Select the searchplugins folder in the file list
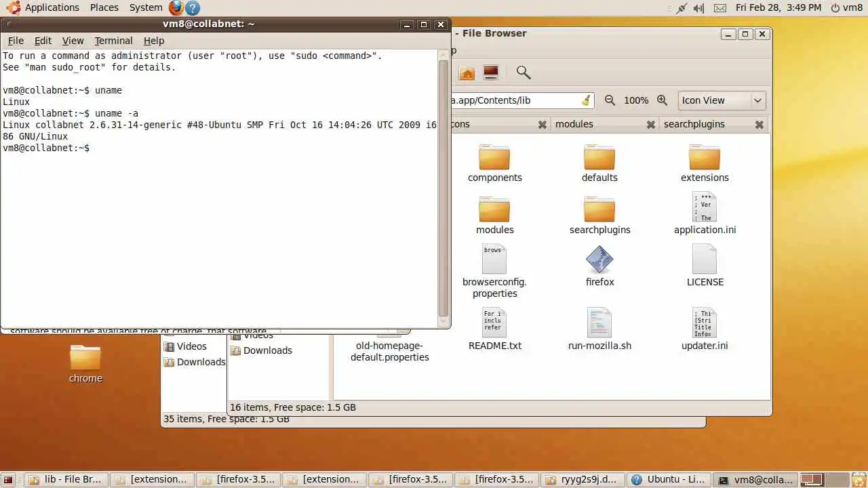 coord(599,209)
